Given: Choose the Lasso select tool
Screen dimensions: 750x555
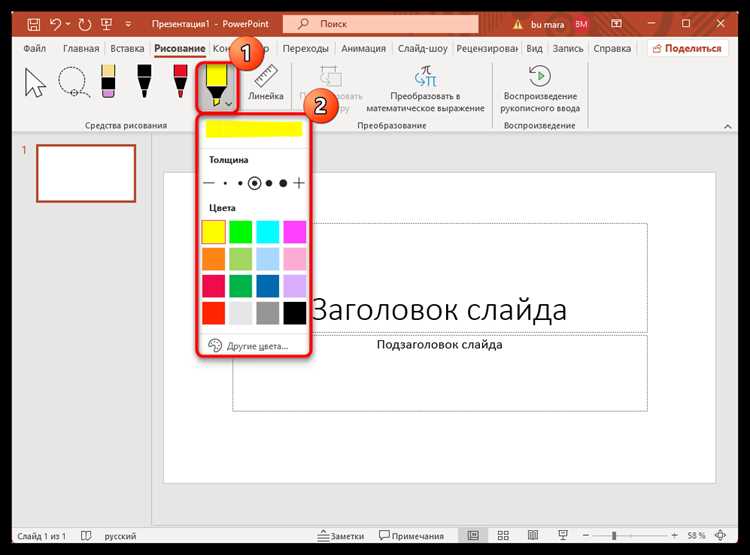Looking at the screenshot, I should coord(73,82).
